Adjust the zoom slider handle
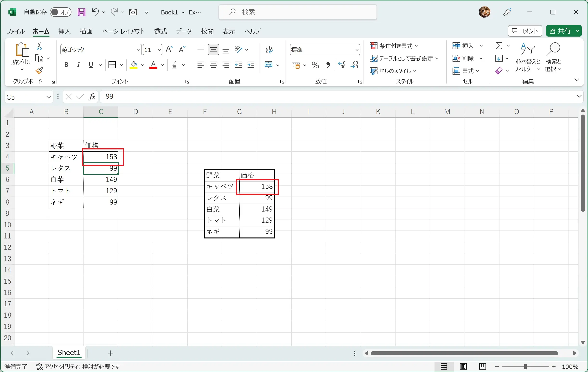This screenshot has height=372, width=588. [525, 367]
